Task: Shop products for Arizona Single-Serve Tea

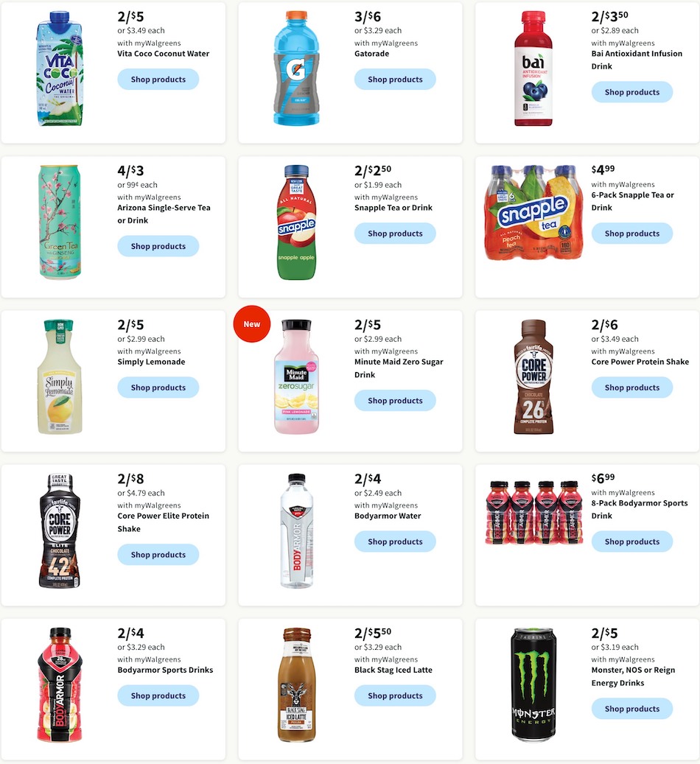Action: pyautogui.click(x=158, y=246)
